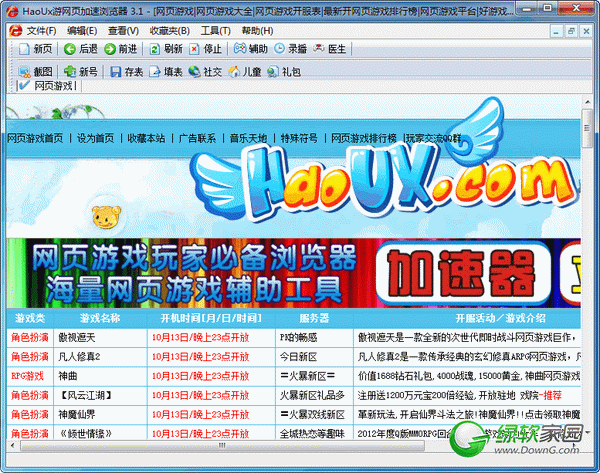Follow the 网页游戏首页 link
The width and height of the screenshot is (600, 473).
pos(35,138)
